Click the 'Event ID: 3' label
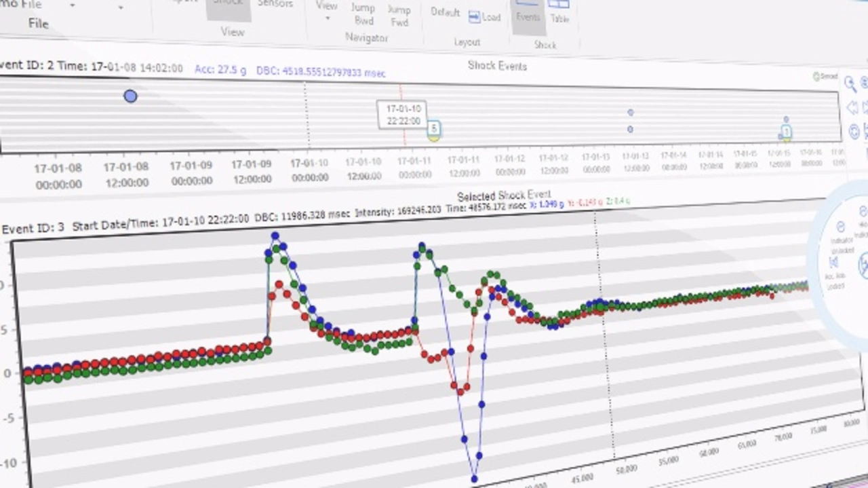The width and height of the screenshot is (868, 488). coord(33,227)
